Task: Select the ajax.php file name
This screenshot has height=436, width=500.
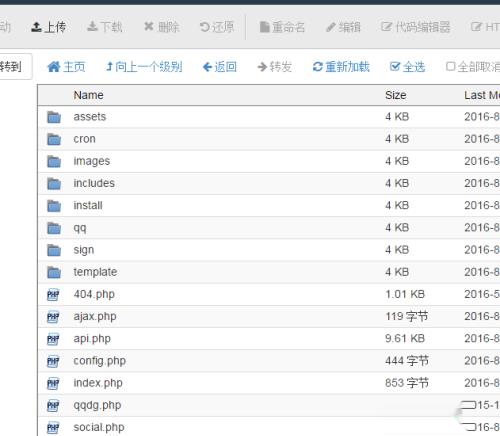Action: (95, 317)
